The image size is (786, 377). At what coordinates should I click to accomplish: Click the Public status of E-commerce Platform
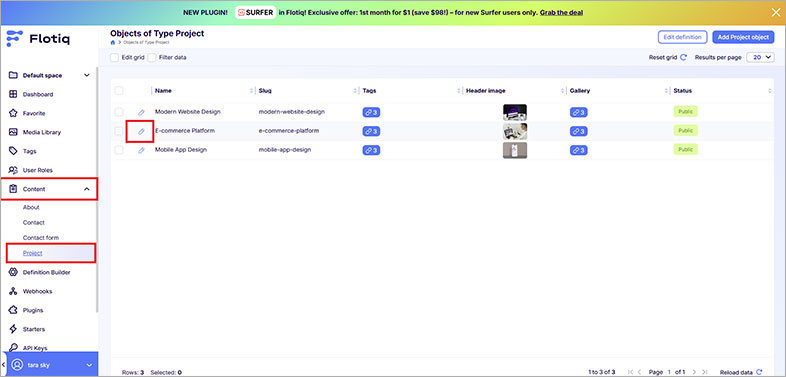click(x=685, y=131)
